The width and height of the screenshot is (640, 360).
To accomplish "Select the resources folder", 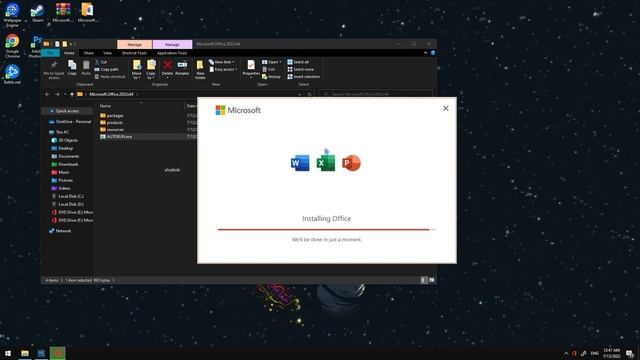I will coord(112,129).
